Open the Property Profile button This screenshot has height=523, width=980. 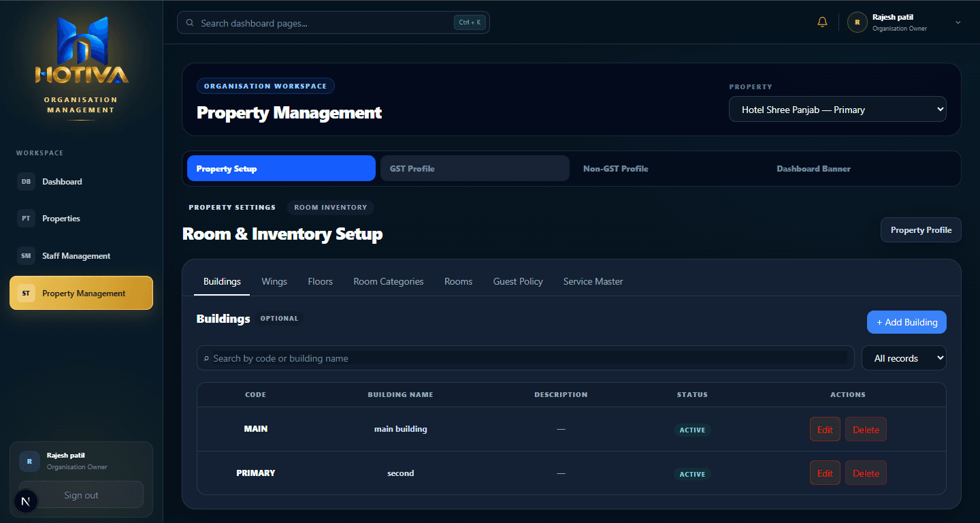click(921, 230)
